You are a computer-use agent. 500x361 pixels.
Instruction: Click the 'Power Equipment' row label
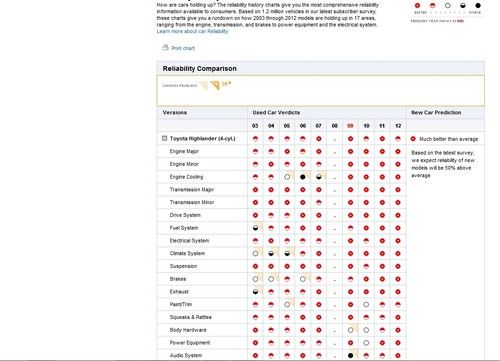(190, 342)
